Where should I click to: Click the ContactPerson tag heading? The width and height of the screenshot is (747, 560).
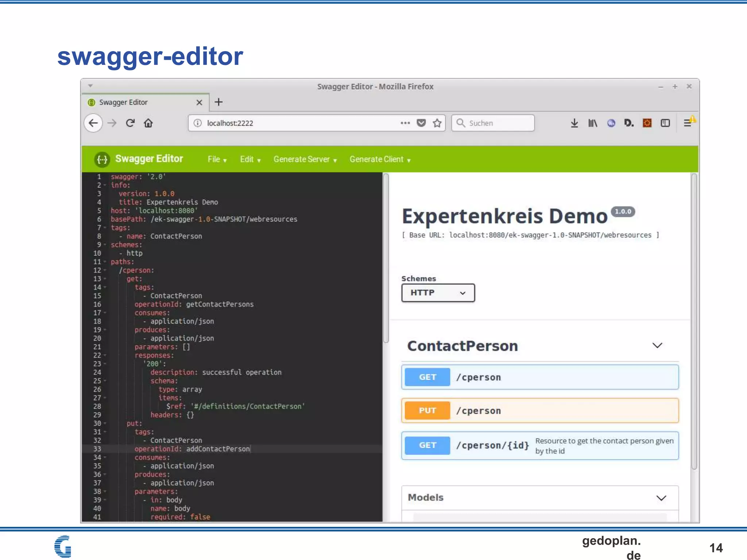[x=462, y=346]
